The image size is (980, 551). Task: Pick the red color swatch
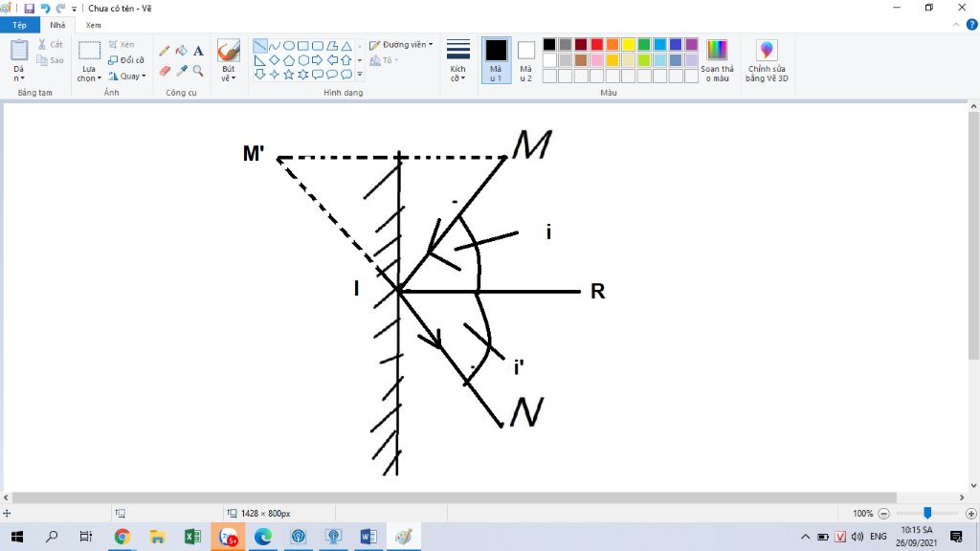point(597,44)
